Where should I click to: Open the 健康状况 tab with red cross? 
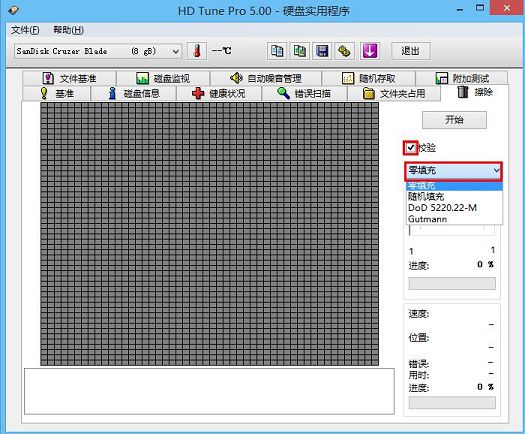pos(219,93)
